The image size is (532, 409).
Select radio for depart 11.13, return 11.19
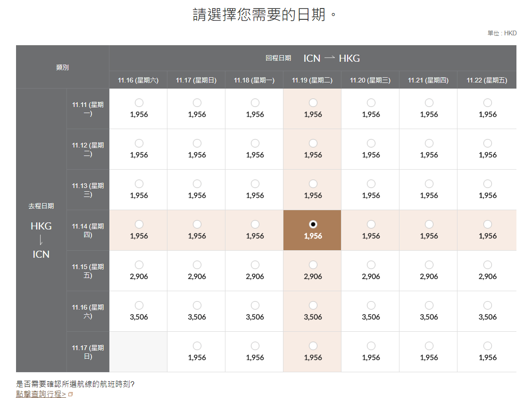pyautogui.click(x=313, y=184)
